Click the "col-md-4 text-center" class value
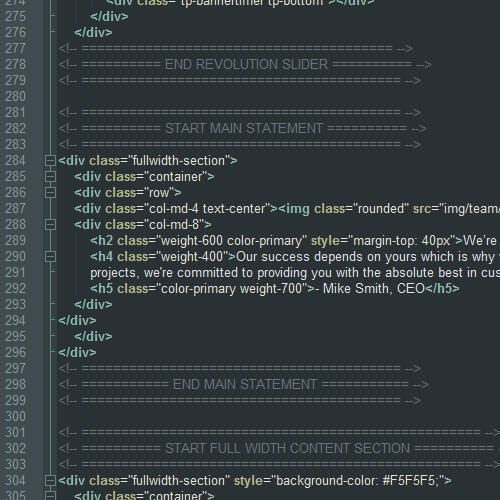Image resolution: width=500 pixels, height=500 pixels. click(x=207, y=209)
